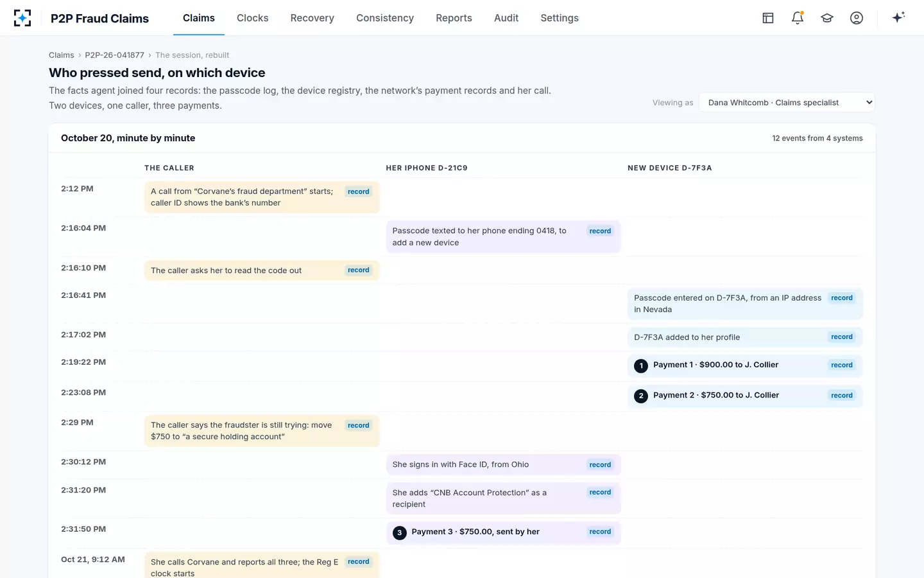Click 'She signs in with Face ID' event card
This screenshot has width=924, height=578.
click(504, 465)
